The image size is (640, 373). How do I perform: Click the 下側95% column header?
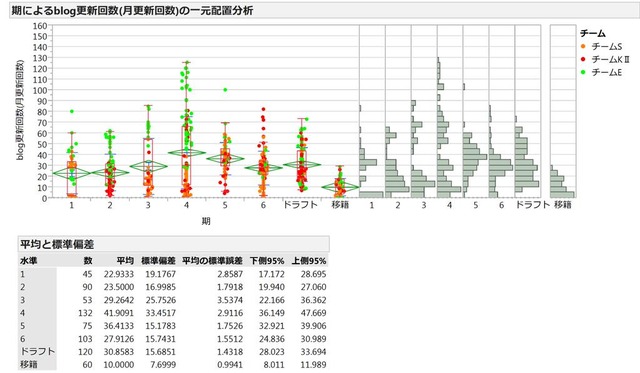[267, 260]
